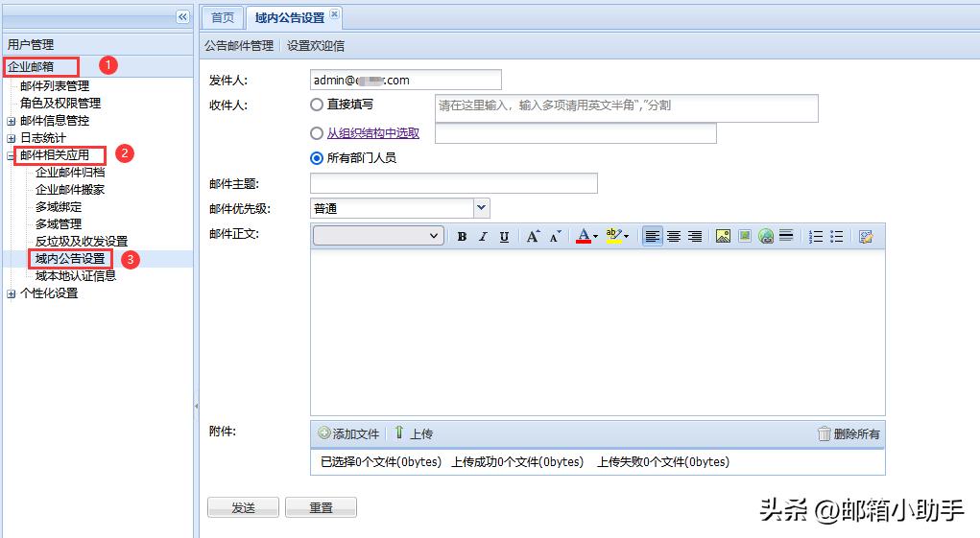Apply red font color A icon
Screen dimensions: 980x538
click(x=584, y=236)
